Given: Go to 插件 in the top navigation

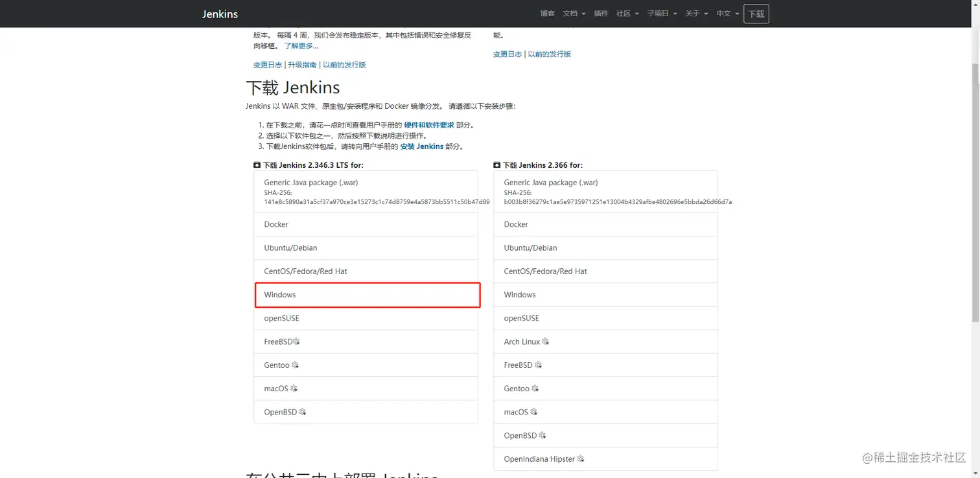Looking at the screenshot, I should pos(601,14).
